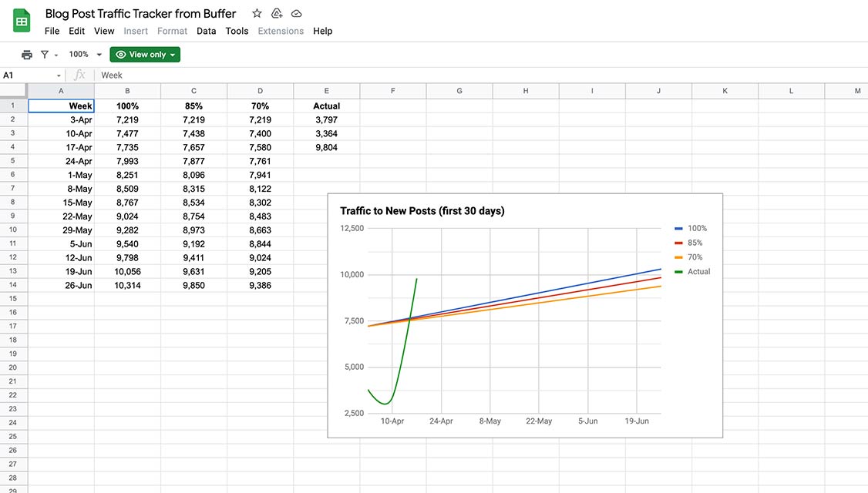Screen dimensions: 868x493
Task: Click the fx function icon
Action: [79, 75]
